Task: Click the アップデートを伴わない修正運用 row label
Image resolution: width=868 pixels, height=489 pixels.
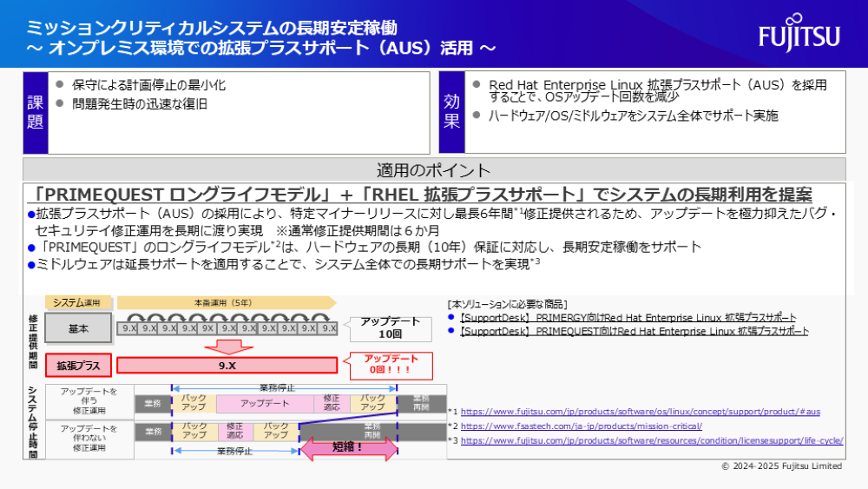Action: click(89, 439)
